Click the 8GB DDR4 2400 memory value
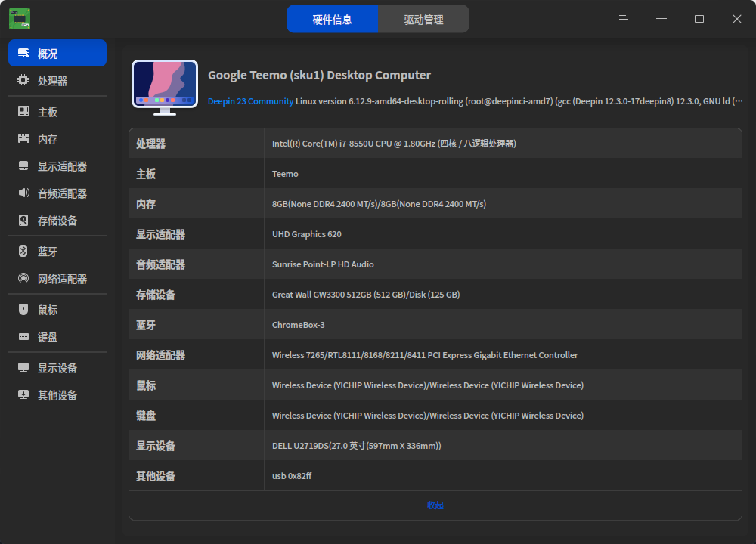The height and width of the screenshot is (544, 756). [x=379, y=204]
